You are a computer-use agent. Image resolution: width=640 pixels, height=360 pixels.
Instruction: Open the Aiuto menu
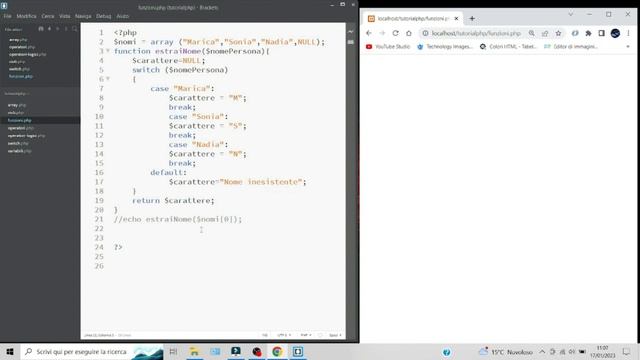(x=123, y=16)
